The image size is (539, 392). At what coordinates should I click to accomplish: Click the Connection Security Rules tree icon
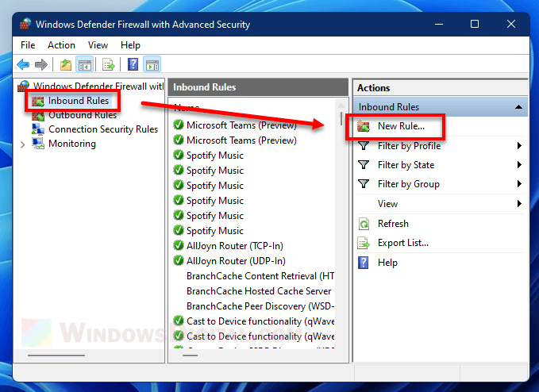pos(38,129)
